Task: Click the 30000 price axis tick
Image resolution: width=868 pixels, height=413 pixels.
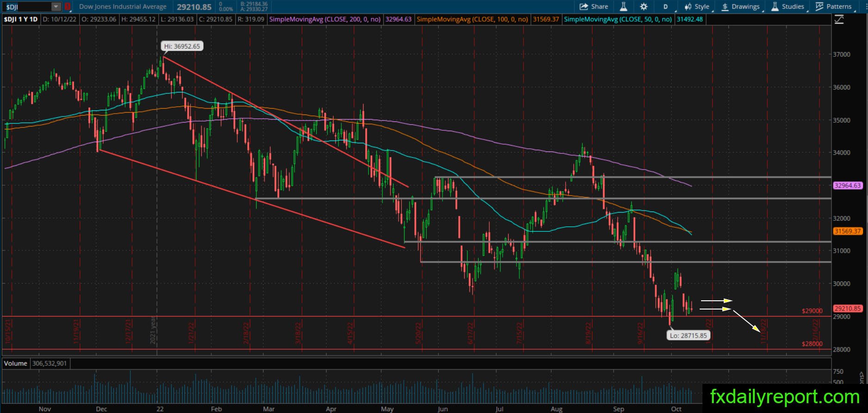Action: tap(842, 284)
